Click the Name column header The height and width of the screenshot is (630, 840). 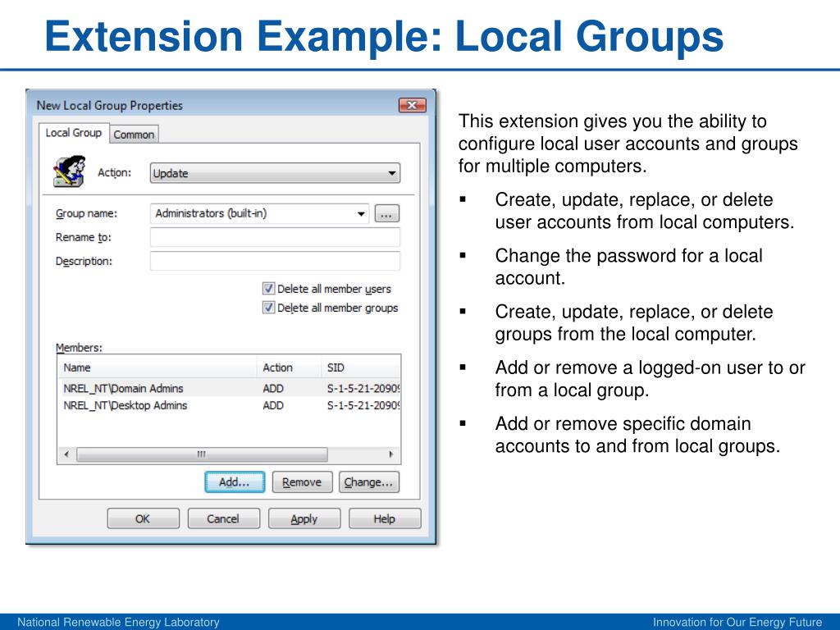[x=157, y=367]
